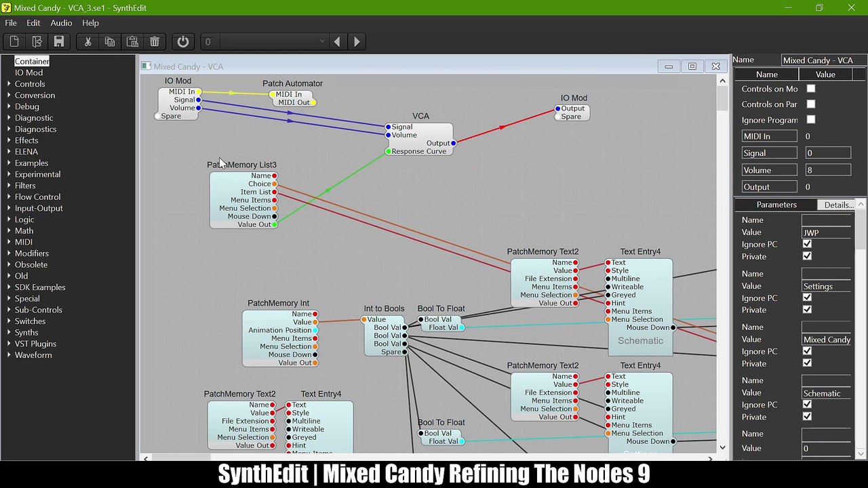The height and width of the screenshot is (488, 868).
Task: Click the Parameters header button
Action: (776, 205)
